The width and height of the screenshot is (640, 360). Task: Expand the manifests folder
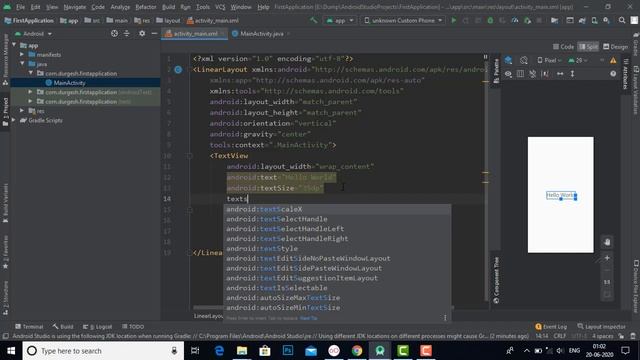click(22, 54)
